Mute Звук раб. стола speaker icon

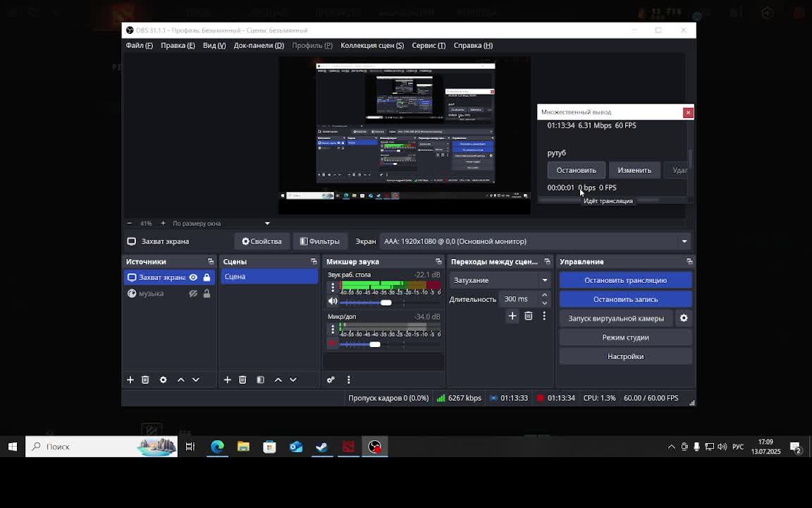coord(333,301)
